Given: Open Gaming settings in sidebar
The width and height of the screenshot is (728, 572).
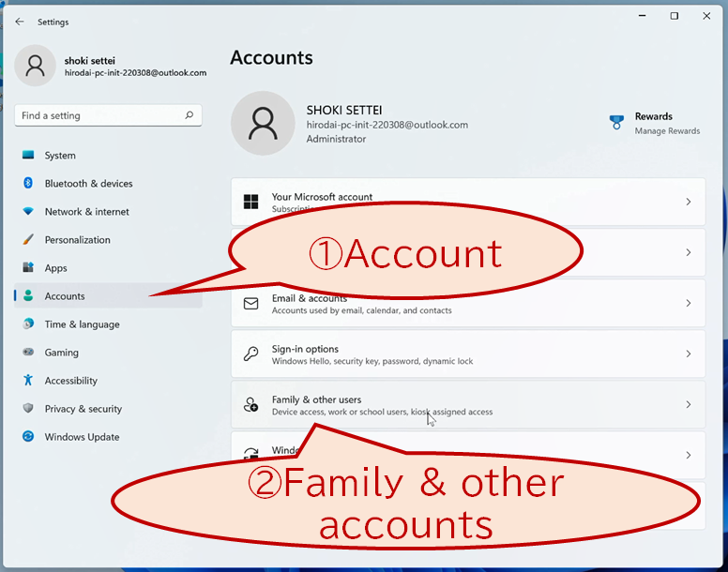Looking at the screenshot, I should pos(108,353).
